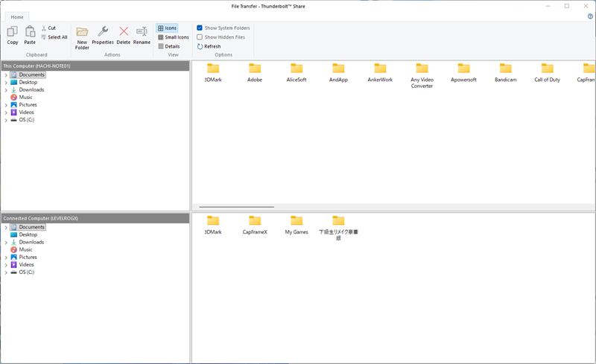Uncheck Show System Folders checkbox

(x=200, y=28)
